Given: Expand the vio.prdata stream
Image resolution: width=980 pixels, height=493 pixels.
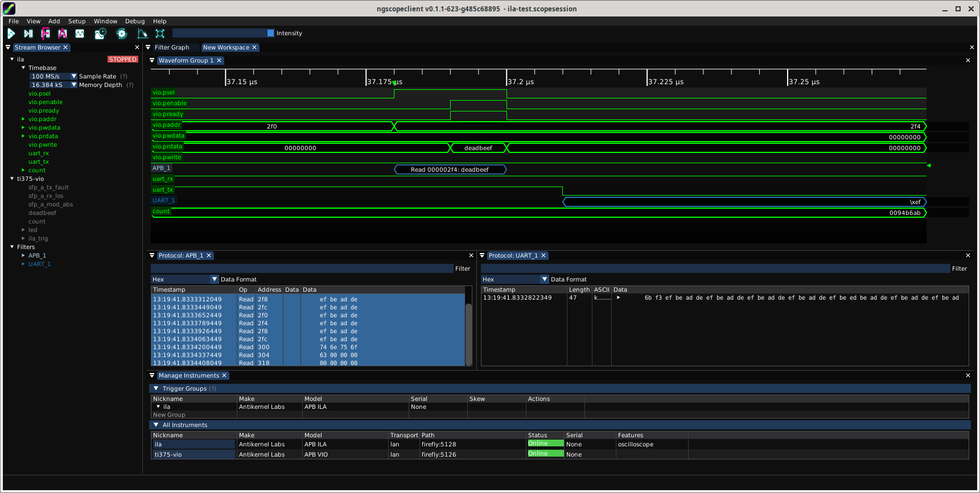Looking at the screenshot, I should (x=23, y=136).
